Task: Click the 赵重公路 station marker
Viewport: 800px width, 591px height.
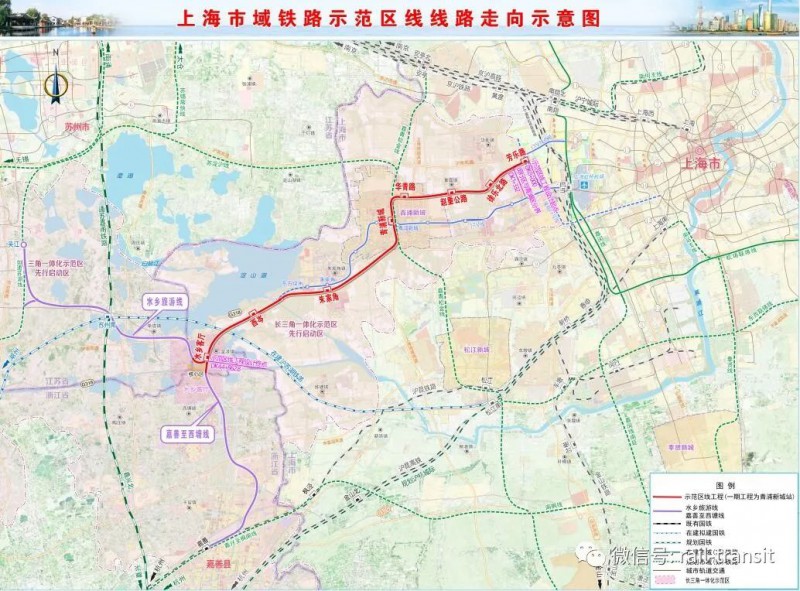Action: (x=453, y=191)
